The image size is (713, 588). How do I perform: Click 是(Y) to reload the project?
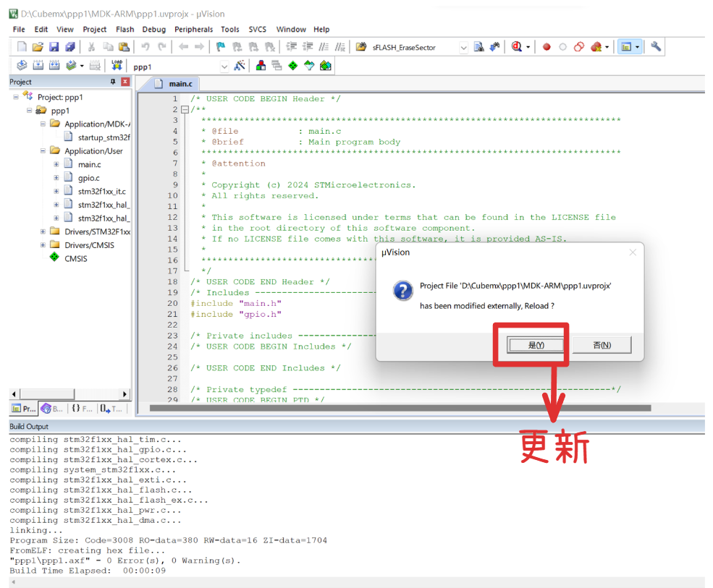coord(536,345)
